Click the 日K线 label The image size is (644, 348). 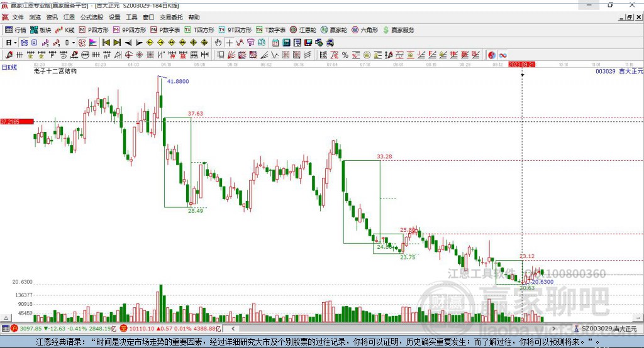point(9,67)
